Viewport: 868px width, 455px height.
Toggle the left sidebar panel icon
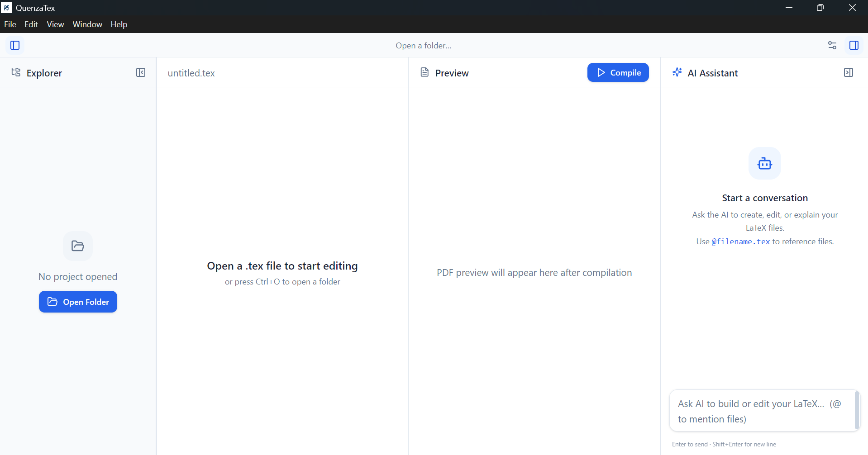pyautogui.click(x=15, y=45)
